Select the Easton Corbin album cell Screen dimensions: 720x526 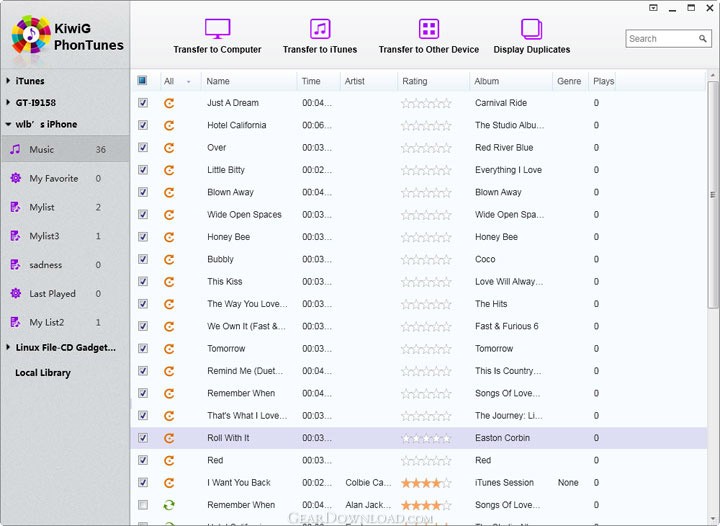[x=502, y=438]
